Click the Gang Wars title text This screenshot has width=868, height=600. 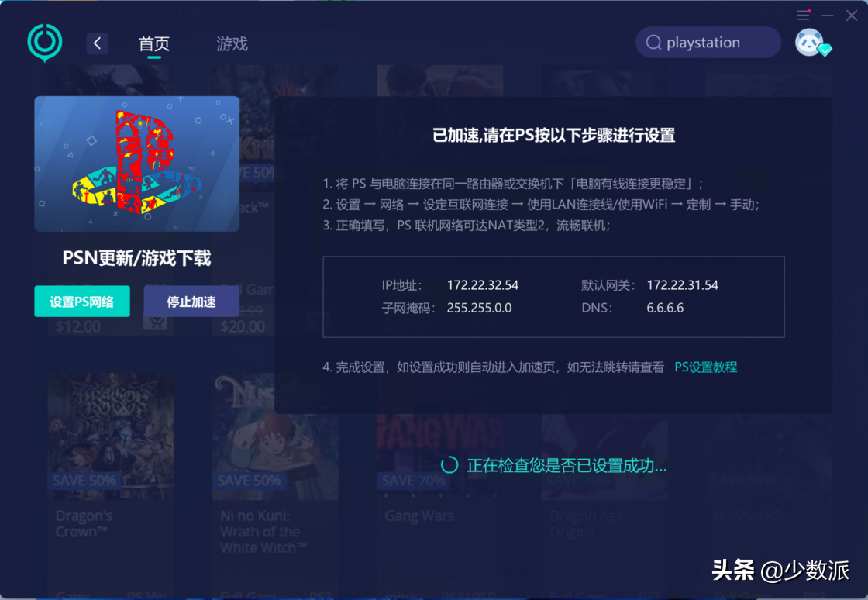coord(419,516)
